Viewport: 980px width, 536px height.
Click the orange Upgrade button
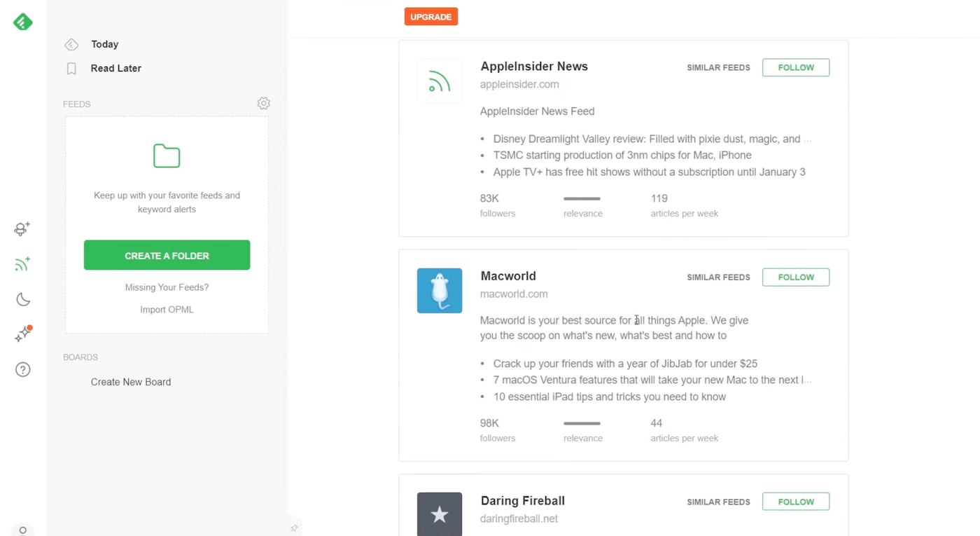(x=430, y=17)
